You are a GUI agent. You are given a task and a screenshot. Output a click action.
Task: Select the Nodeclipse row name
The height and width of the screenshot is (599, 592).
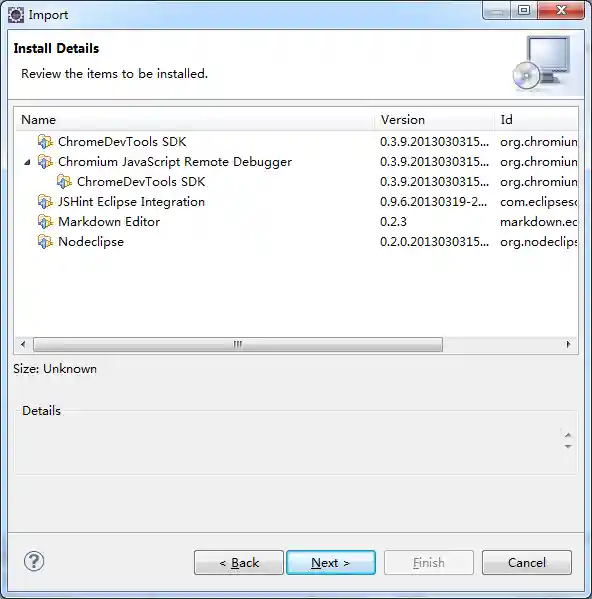coord(91,242)
